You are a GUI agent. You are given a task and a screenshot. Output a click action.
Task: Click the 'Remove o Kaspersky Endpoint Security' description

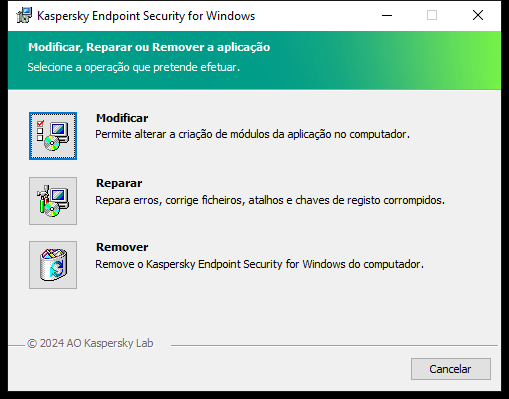click(259, 264)
